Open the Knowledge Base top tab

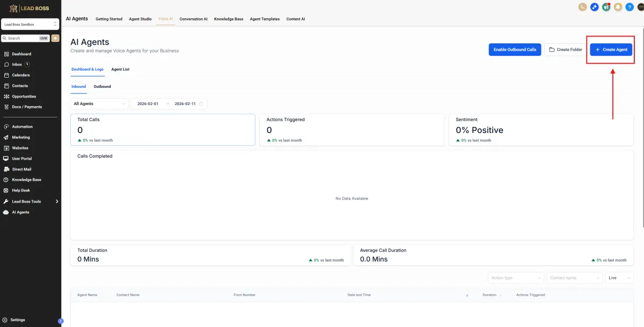[229, 19]
